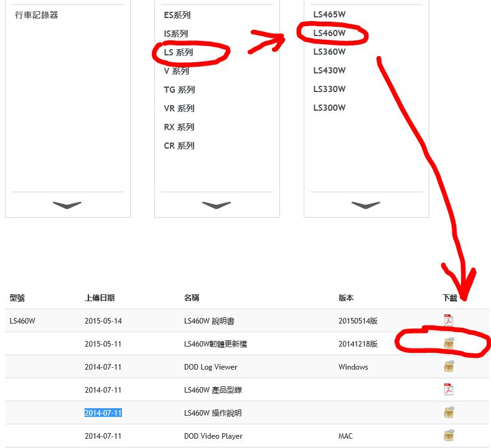The image size is (491, 448).
Task: Open the ES系列 series
Action: click(x=177, y=15)
